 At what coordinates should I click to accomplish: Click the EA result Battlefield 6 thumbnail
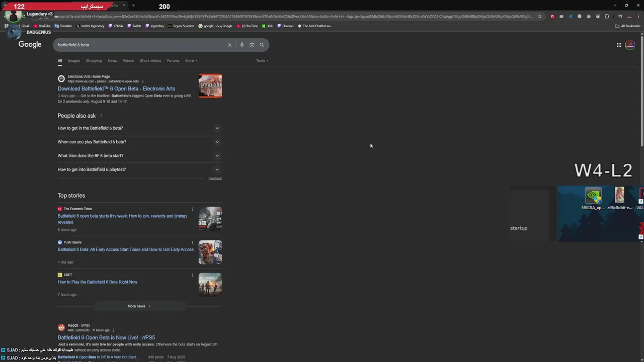pyautogui.click(x=210, y=86)
